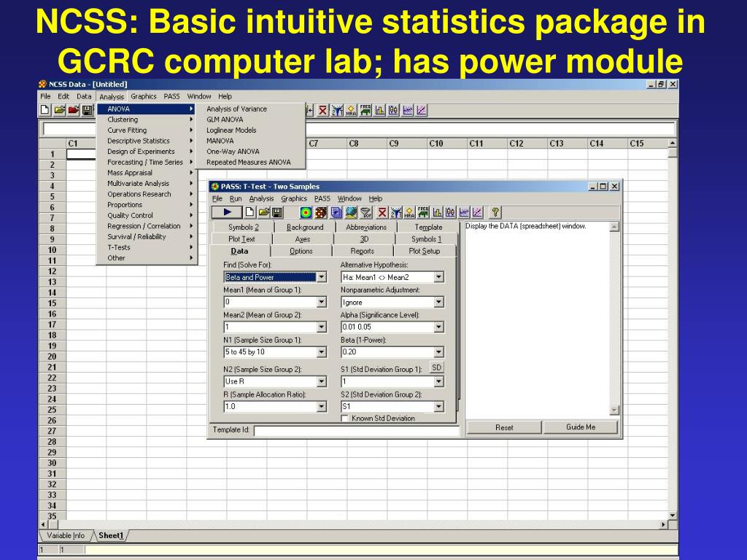Click the question mark help icon in PASS toolbar
The image size is (747, 560).
(x=495, y=212)
